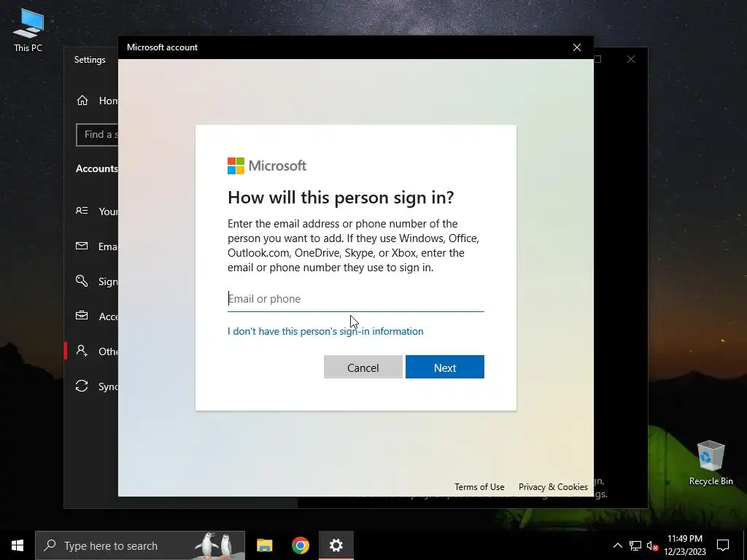Open Email & accounts envelope icon
This screenshot has height=560, width=747.
pyautogui.click(x=82, y=246)
